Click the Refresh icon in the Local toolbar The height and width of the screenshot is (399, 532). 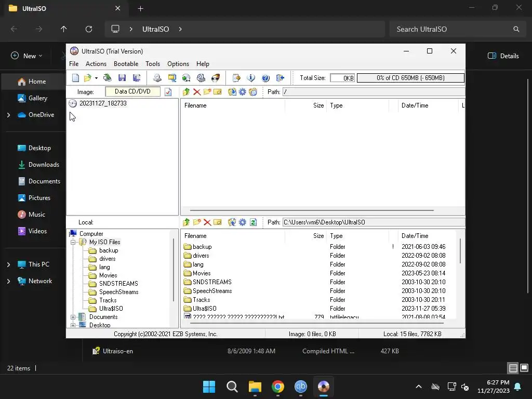[253, 222]
